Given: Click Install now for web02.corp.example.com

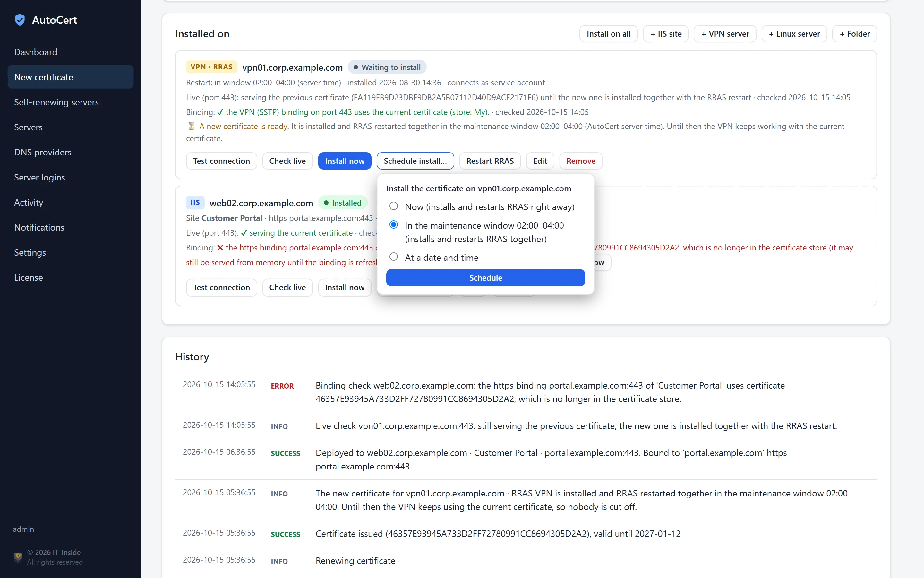Looking at the screenshot, I should point(345,287).
